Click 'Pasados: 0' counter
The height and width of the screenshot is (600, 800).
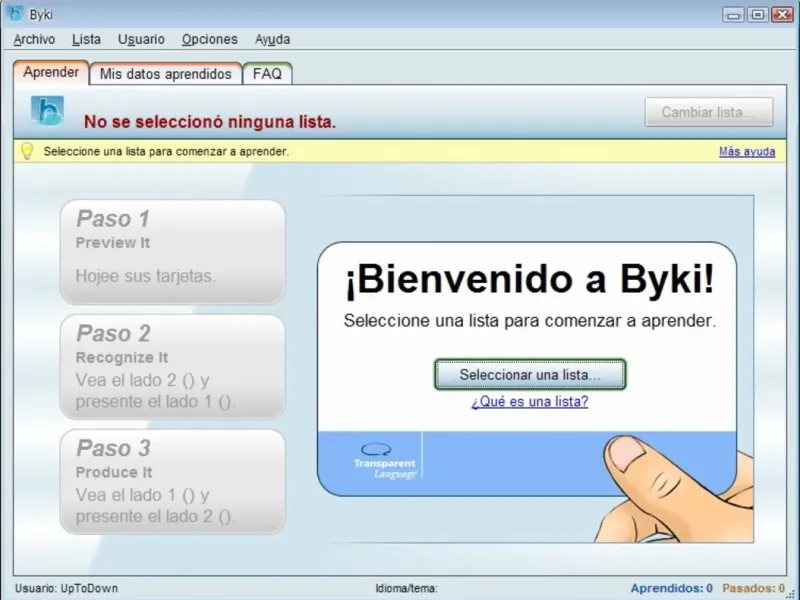[753, 588]
